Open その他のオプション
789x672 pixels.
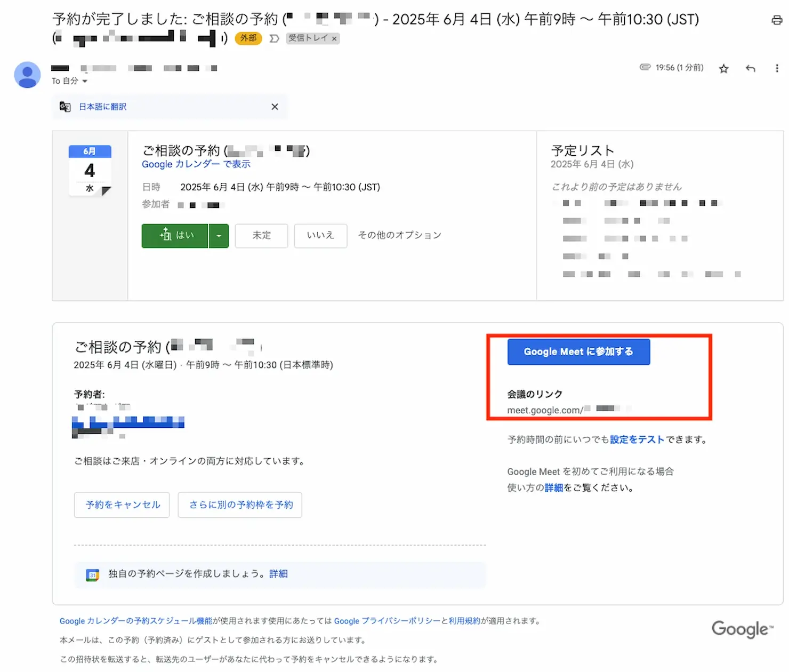coord(400,235)
